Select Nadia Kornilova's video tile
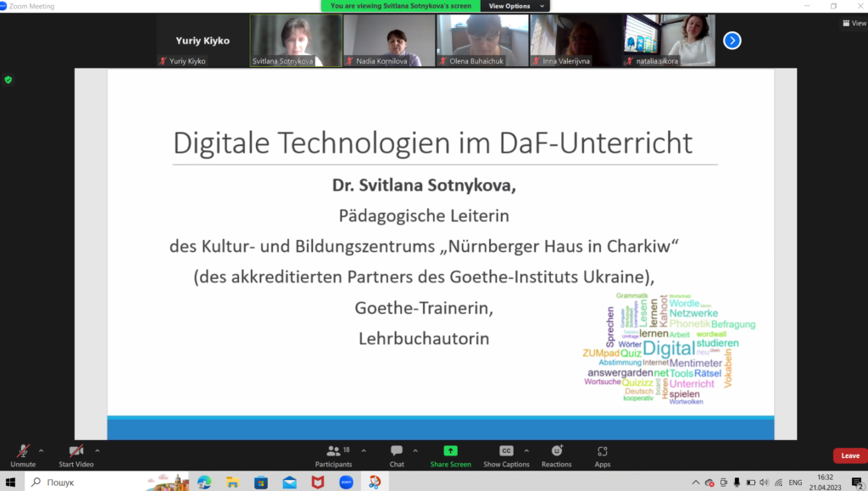868x491 pixels. click(x=389, y=41)
